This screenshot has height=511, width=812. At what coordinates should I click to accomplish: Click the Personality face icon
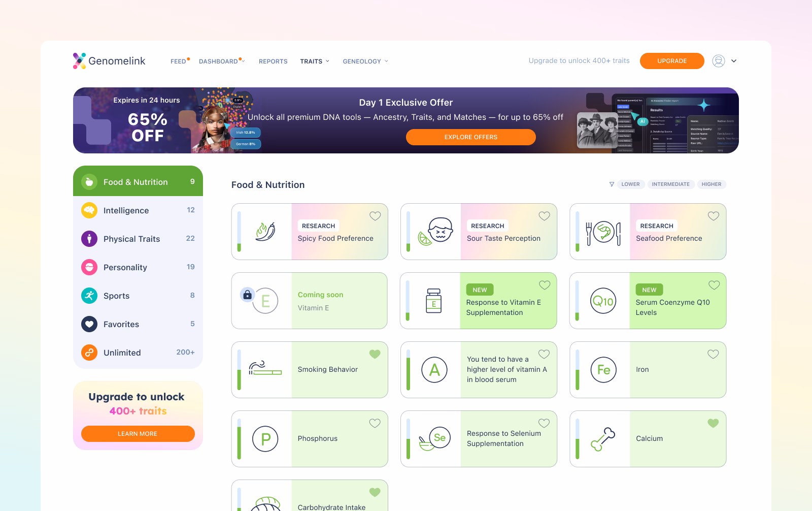point(89,267)
